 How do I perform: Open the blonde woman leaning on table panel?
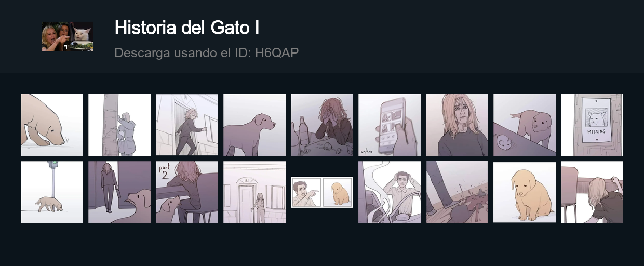(x=592, y=192)
